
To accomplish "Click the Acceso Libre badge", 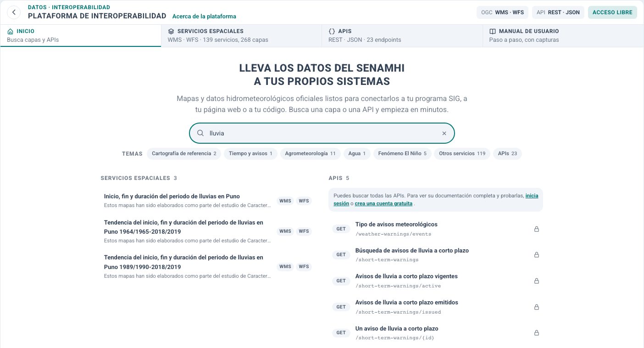I will pyautogui.click(x=612, y=12).
